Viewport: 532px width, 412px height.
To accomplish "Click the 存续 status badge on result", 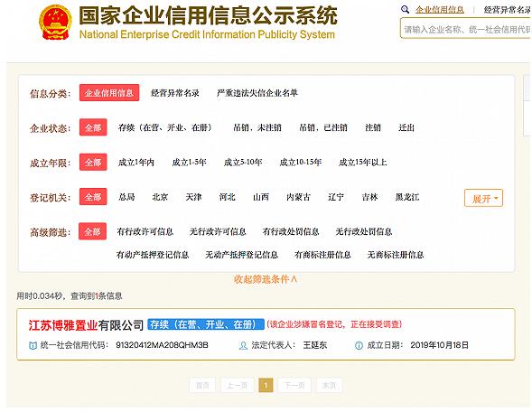I will tap(206, 324).
